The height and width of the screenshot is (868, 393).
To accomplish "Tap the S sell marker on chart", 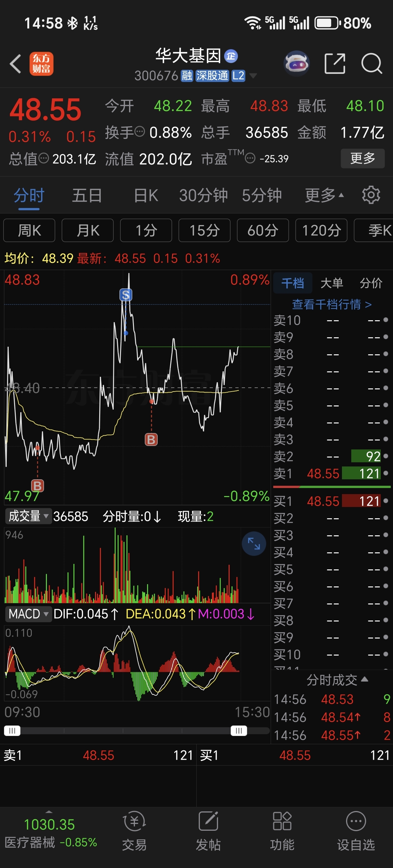I will (126, 295).
